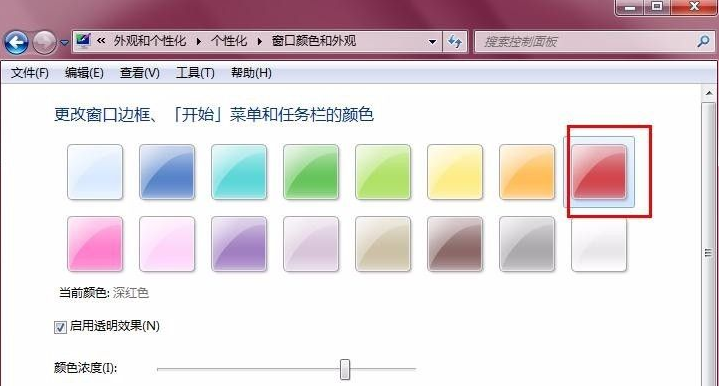This screenshot has width=719, height=386.
Task: Select the purple color swatch
Action: (x=239, y=244)
